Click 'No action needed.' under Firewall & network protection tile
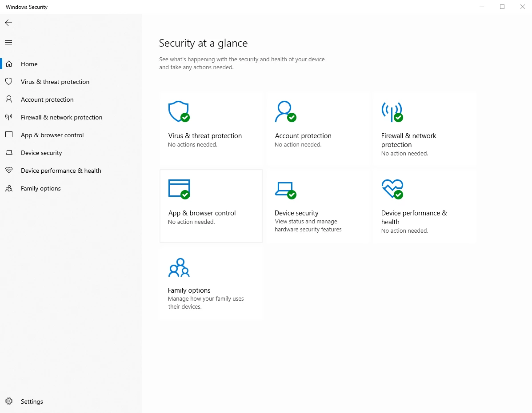This screenshot has height=413, width=532. [404, 153]
